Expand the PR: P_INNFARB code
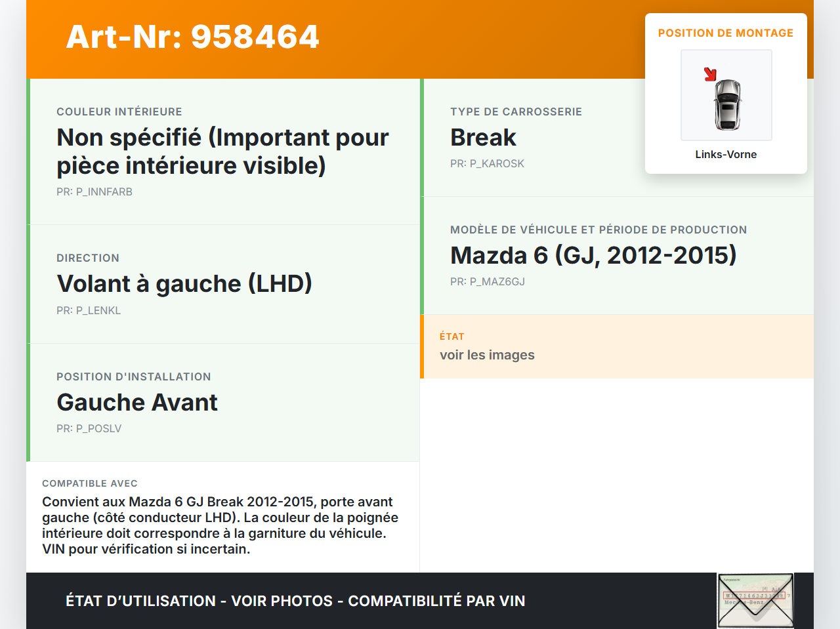840x629 pixels. click(x=94, y=192)
